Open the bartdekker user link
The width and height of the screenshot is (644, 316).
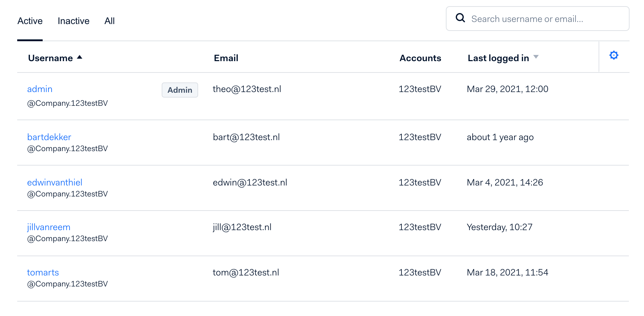49,137
